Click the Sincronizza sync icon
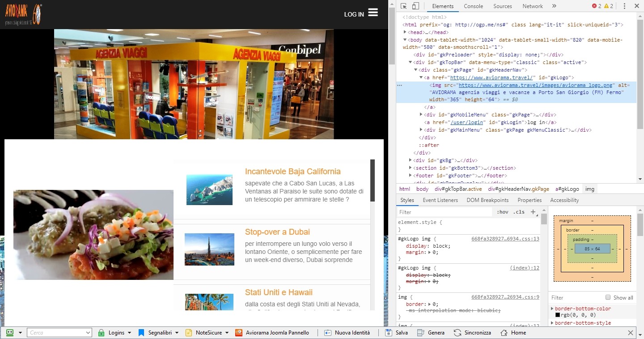The image size is (644, 339). click(458, 333)
